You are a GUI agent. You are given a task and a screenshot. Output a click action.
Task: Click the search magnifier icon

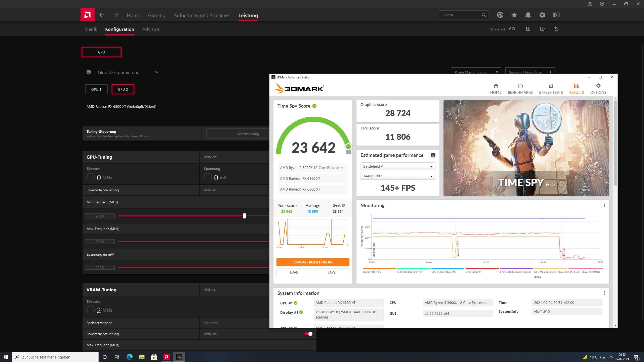point(484,15)
